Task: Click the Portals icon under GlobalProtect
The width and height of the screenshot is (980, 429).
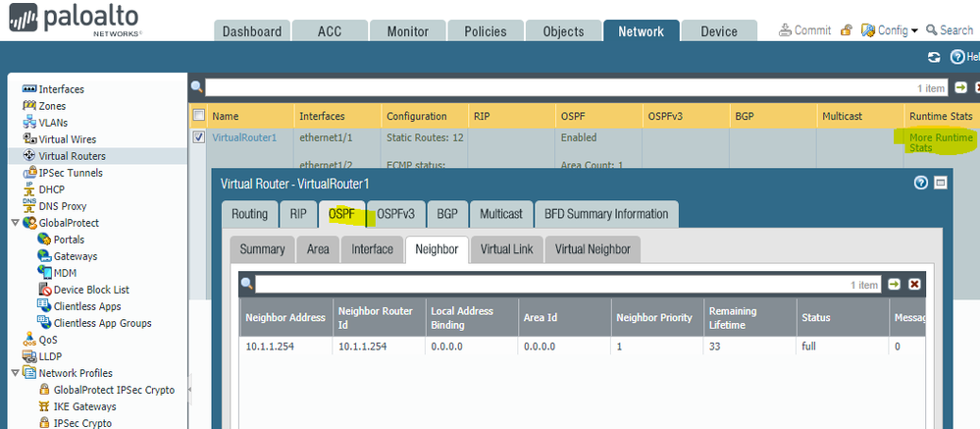Action: [44, 240]
